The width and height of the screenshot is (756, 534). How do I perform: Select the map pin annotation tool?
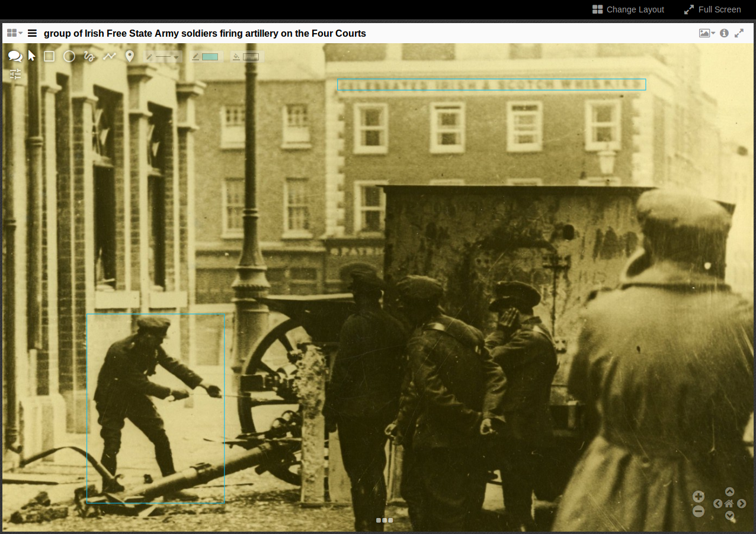point(130,56)
